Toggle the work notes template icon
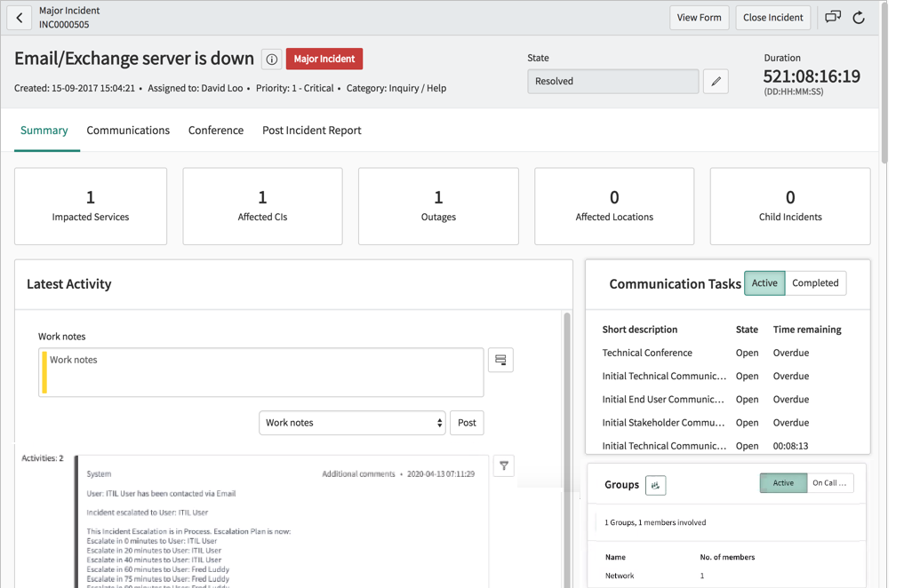 point(500,361)
